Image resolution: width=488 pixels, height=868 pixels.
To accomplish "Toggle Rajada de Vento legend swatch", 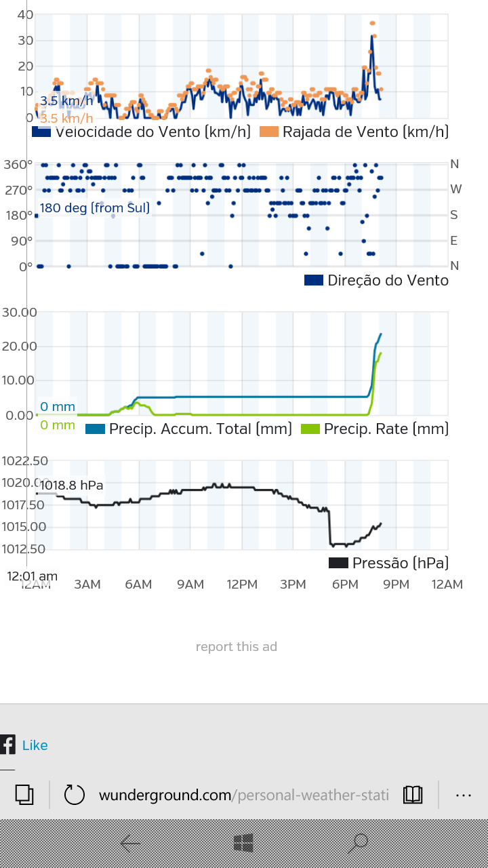I will [269, 132].
